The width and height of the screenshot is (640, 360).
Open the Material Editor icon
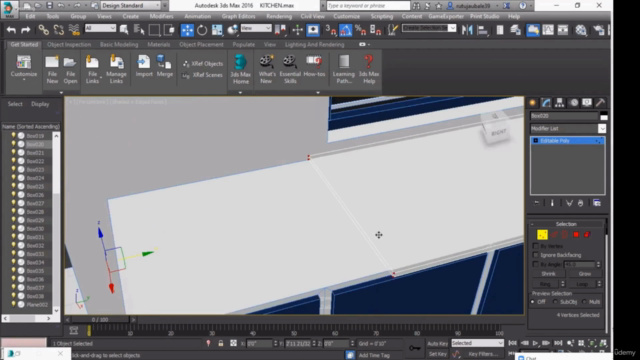click(x=580, y=30)
